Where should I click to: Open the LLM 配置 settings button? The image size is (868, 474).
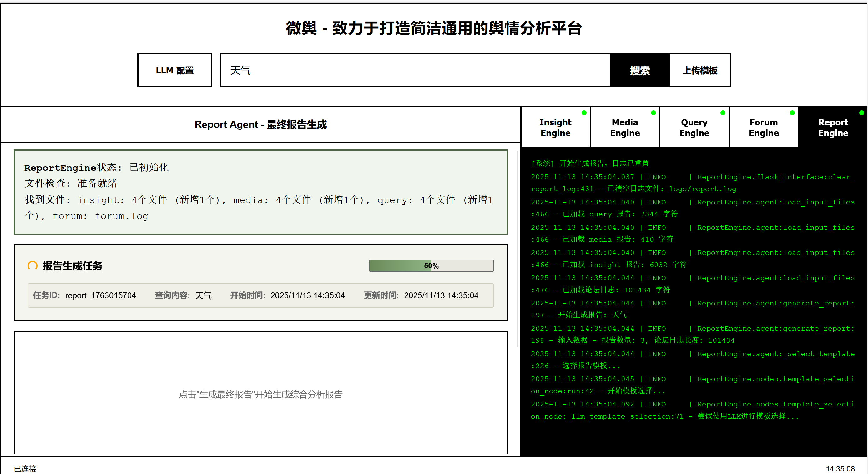pyautogui.click(x=174, y=70)
